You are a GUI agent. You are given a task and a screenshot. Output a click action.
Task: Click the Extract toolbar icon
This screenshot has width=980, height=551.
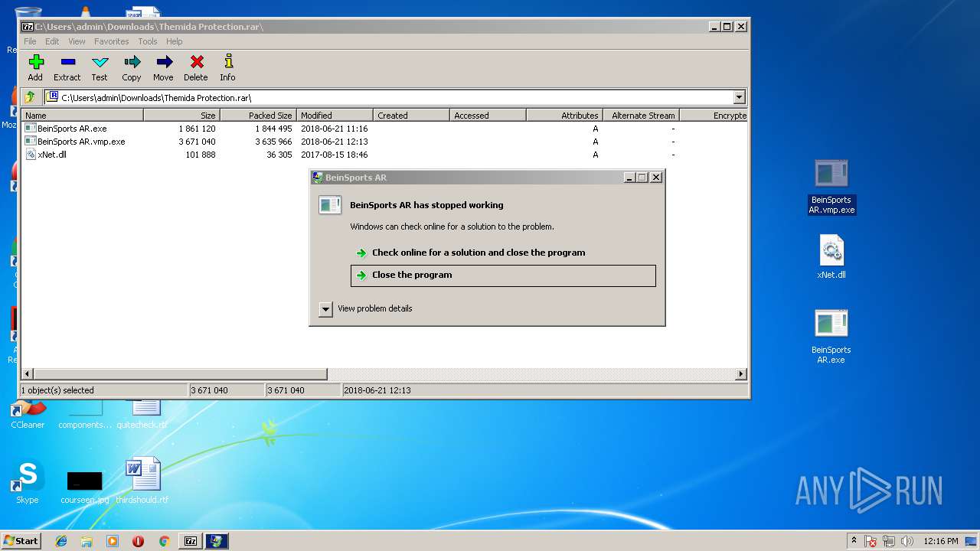pos(67,67)
